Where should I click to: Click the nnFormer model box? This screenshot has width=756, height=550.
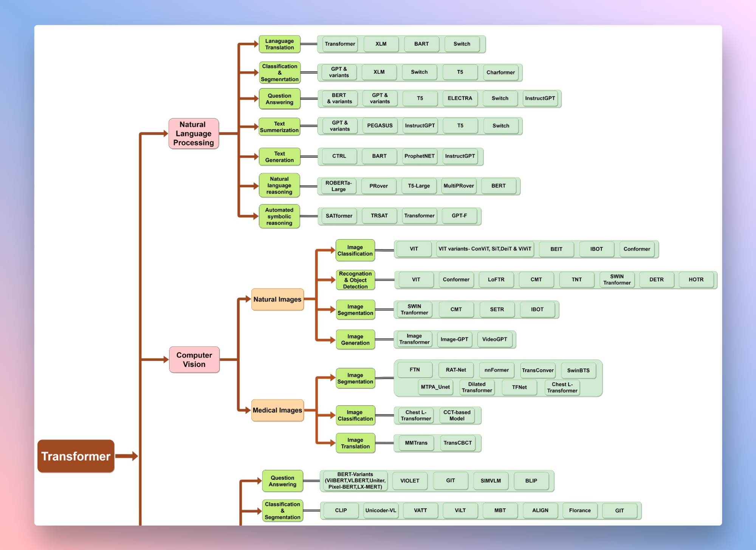point(497,370)
